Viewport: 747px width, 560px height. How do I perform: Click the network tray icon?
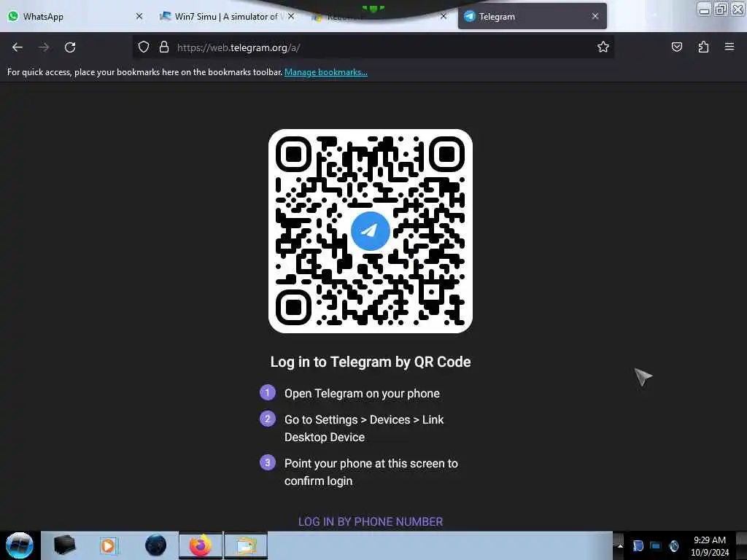(656, 545)
